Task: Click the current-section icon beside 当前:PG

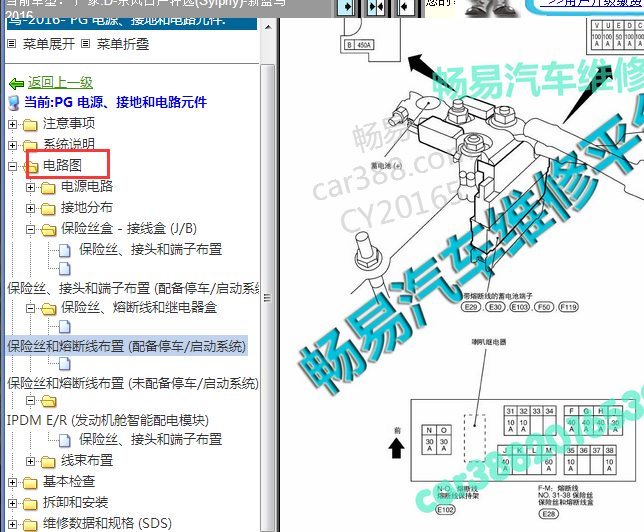Action: (x=14, y=103)
